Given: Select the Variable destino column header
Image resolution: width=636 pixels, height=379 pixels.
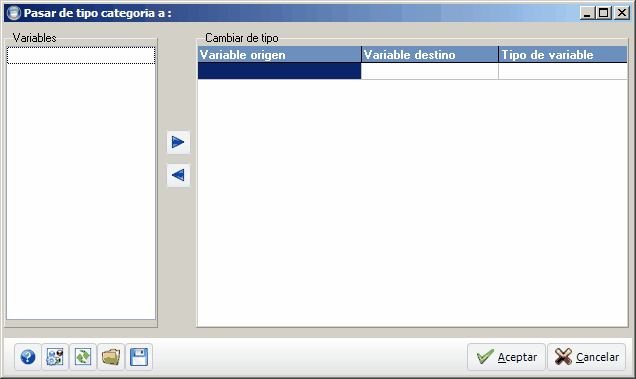Looking at the screenshot, I should [430, 54].
